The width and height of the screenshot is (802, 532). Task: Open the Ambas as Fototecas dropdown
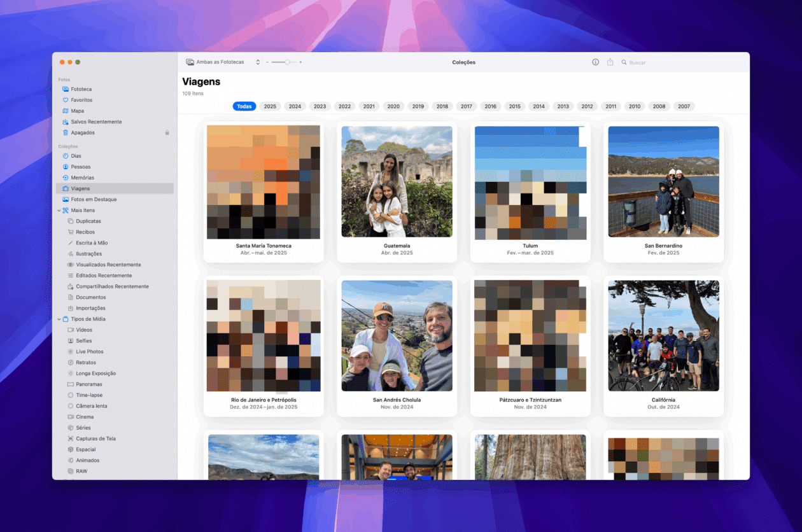(223, 62)
